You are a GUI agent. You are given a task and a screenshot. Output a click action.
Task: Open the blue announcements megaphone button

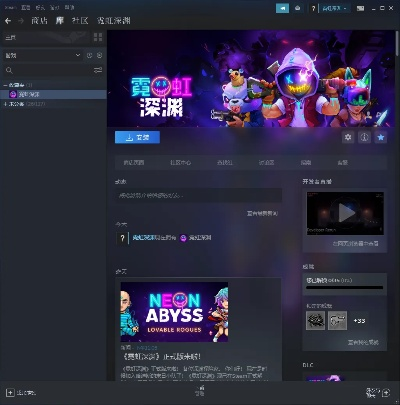click(x=282, y=8)
